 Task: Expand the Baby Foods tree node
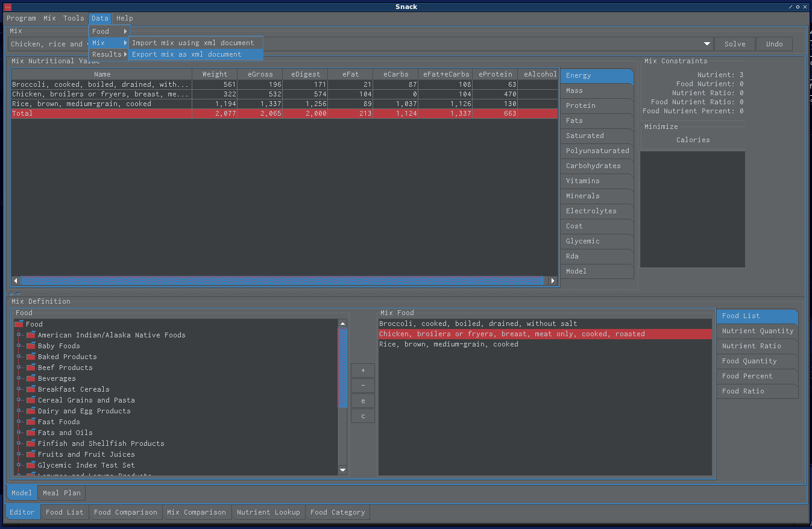[x=19, y=346]
